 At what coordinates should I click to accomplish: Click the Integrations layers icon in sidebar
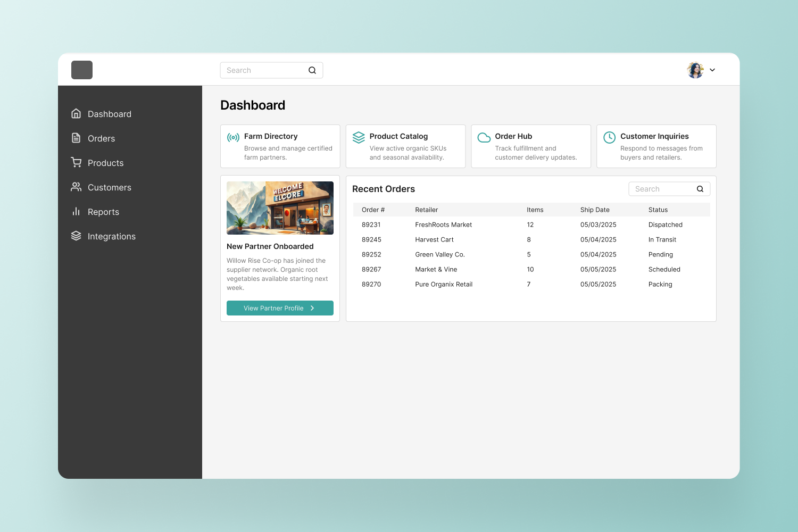76,236
